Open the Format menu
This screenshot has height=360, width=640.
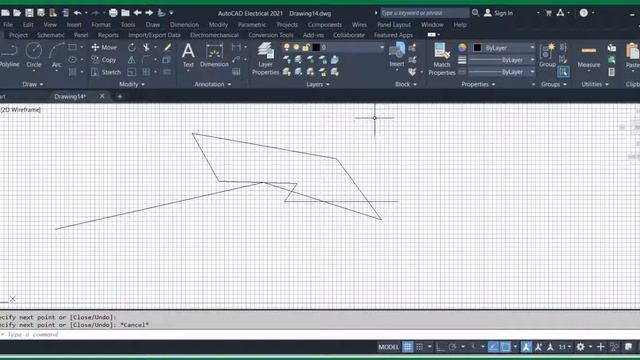(x=101, y=24)
